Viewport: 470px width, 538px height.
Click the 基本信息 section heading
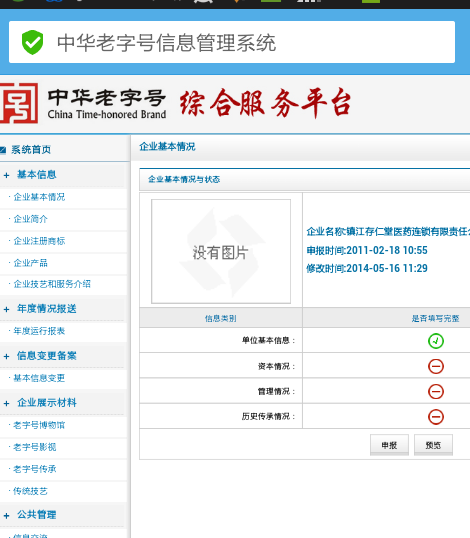pos(37,175)
